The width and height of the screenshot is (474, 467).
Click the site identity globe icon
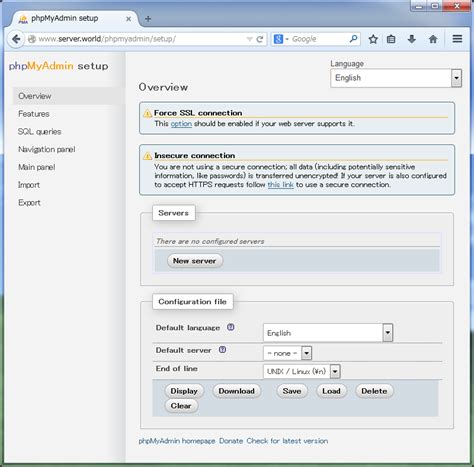32,39
